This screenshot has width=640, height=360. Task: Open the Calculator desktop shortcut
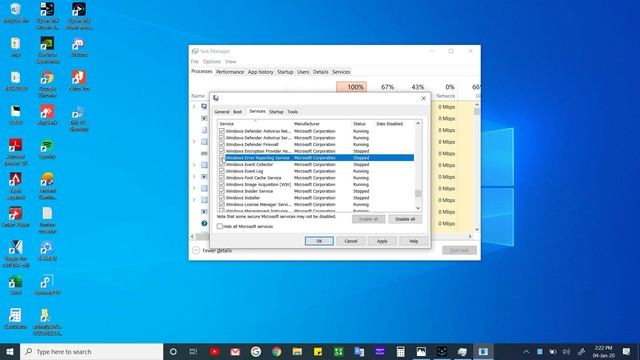16,319
